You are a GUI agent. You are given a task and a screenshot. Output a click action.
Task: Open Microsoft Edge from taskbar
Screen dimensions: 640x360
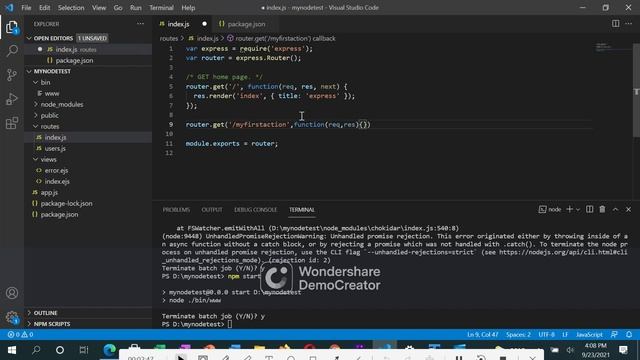tap(109, 350)
